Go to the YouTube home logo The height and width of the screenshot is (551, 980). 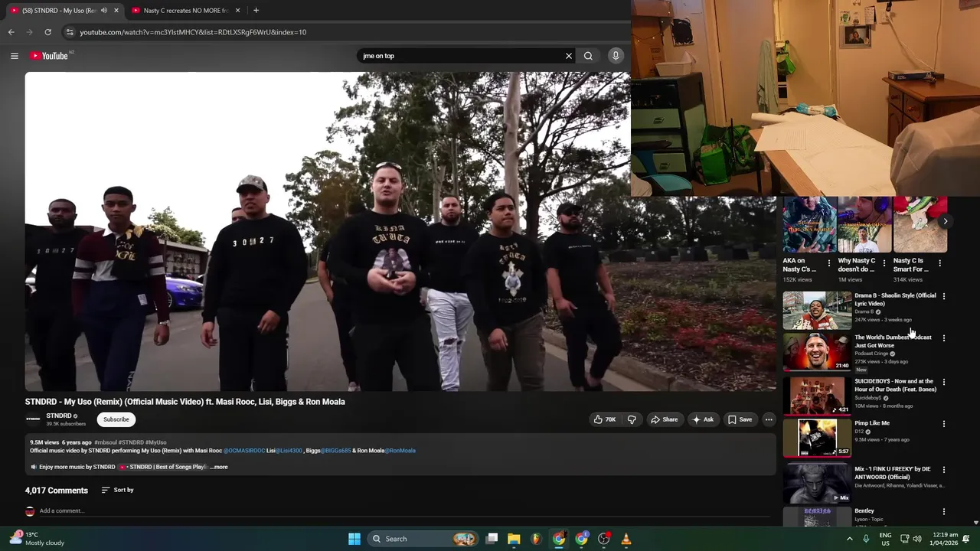pyautogui.click(x=49, y=55)
